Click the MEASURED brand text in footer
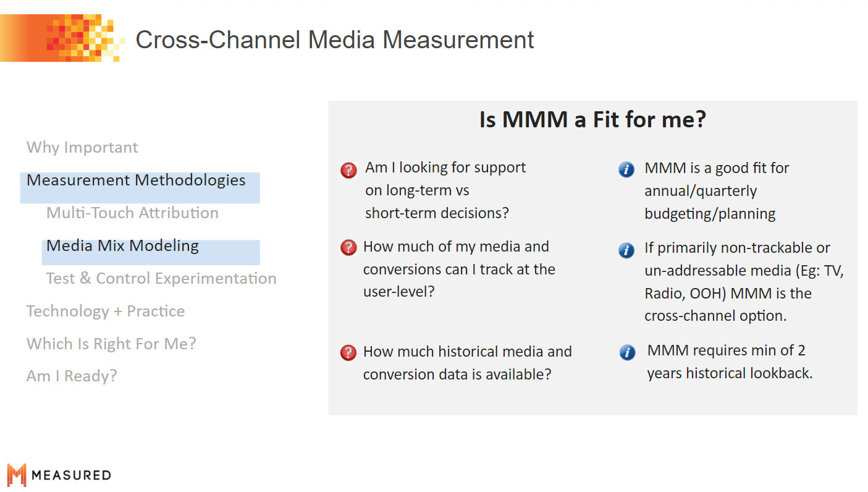This screenshot has width=868, height=492. [71, 475]
